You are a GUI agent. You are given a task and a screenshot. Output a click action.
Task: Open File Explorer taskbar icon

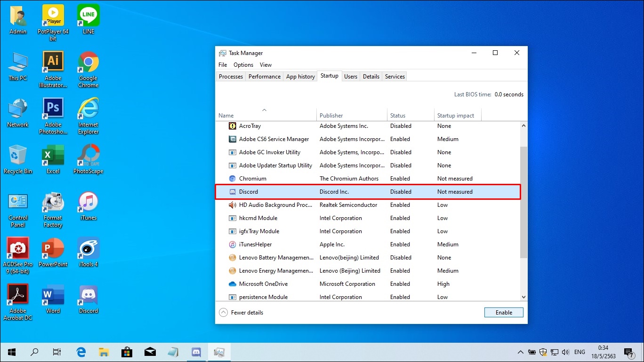pyautogui.click(x=104, y=352)
